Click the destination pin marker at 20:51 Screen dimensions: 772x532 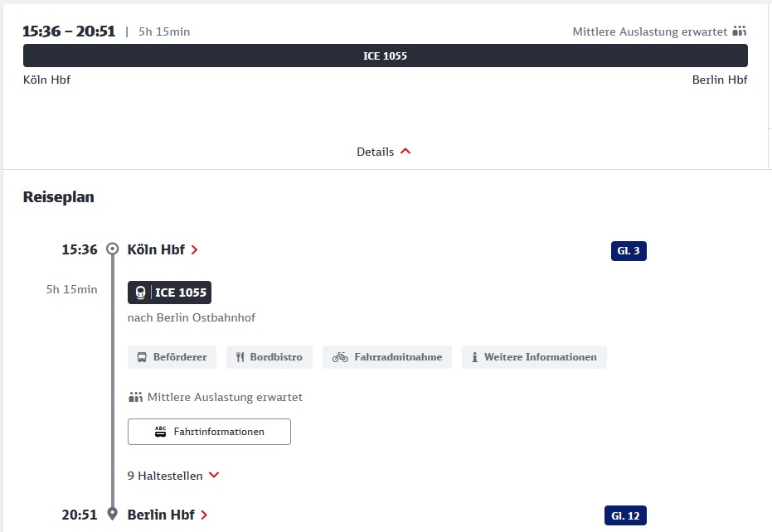tap(112, 514)
